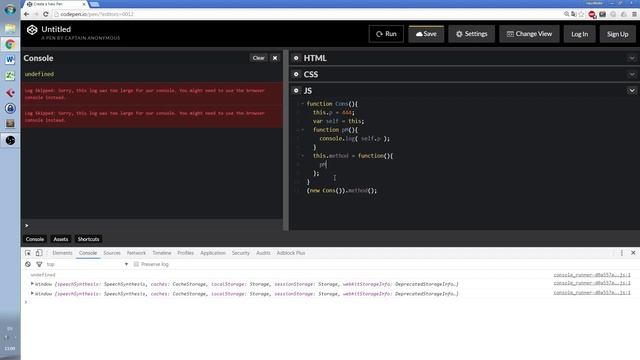Click the last line (new Cons()).method();
Screen dimensions: 640x360
[342, 191]
